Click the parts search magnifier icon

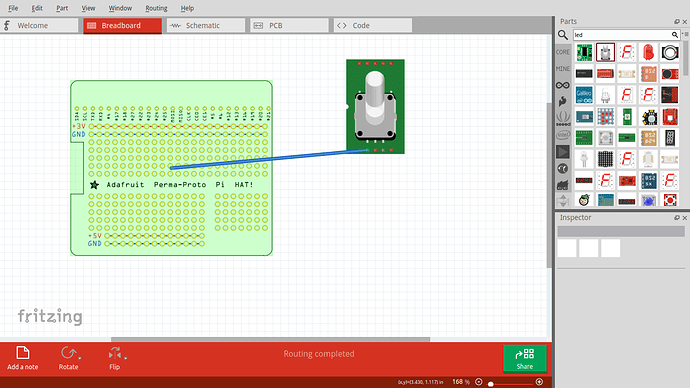(x=563, y=35)
